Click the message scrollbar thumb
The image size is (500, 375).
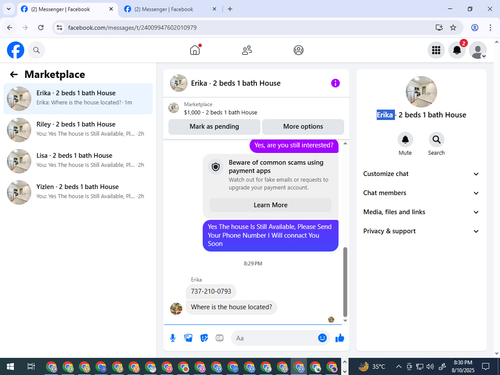[345, 282]
